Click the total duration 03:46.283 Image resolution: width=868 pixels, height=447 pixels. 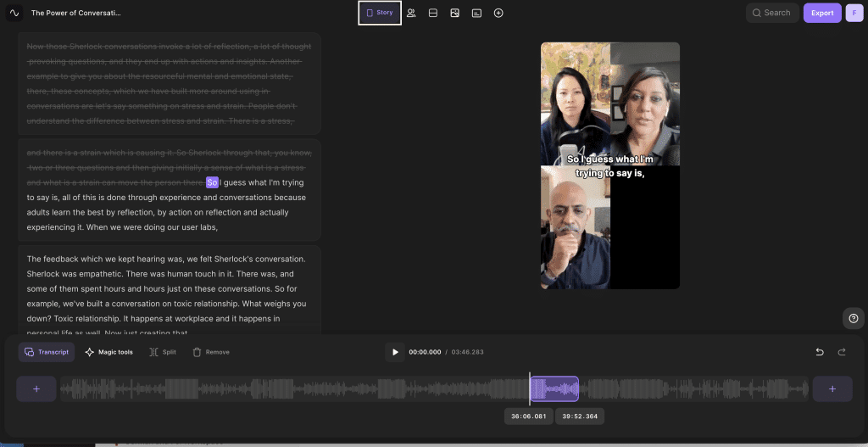point(467,352)
